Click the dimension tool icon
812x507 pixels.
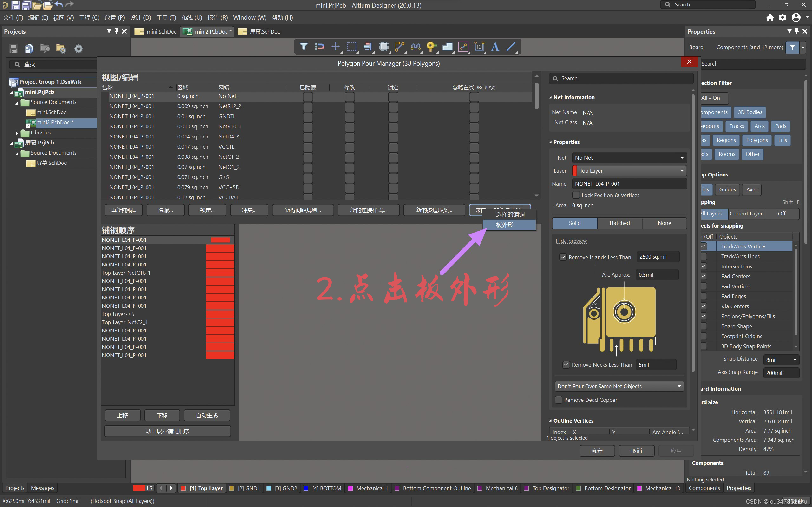pos(479,47)
